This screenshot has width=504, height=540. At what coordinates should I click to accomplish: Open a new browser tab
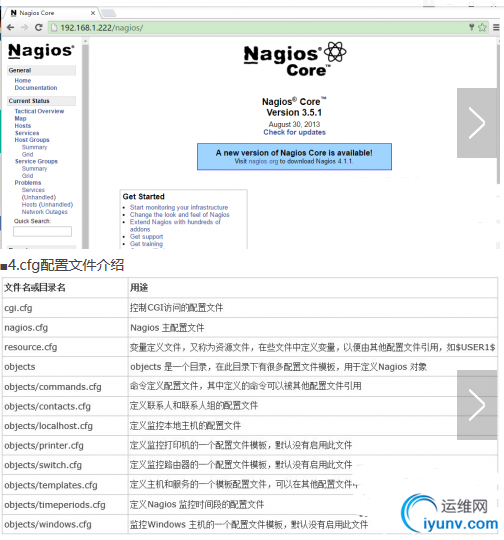pyautogui.click(x=109, y=13)
